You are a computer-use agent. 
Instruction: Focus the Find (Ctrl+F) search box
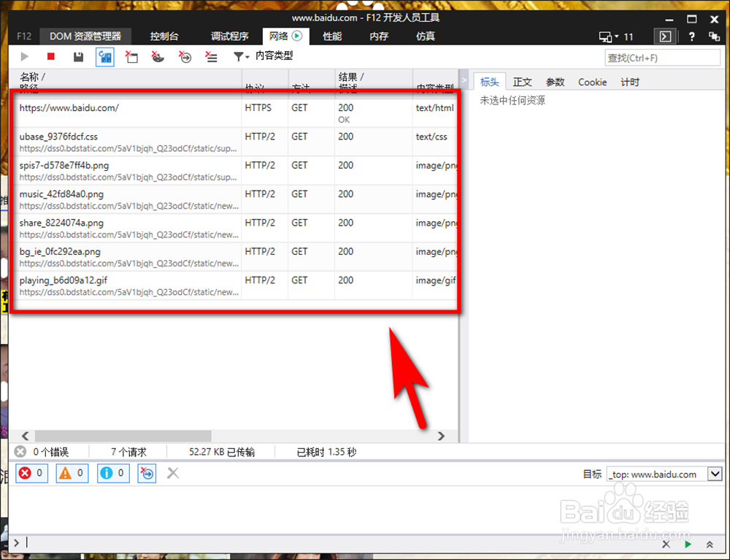point(662,58)
